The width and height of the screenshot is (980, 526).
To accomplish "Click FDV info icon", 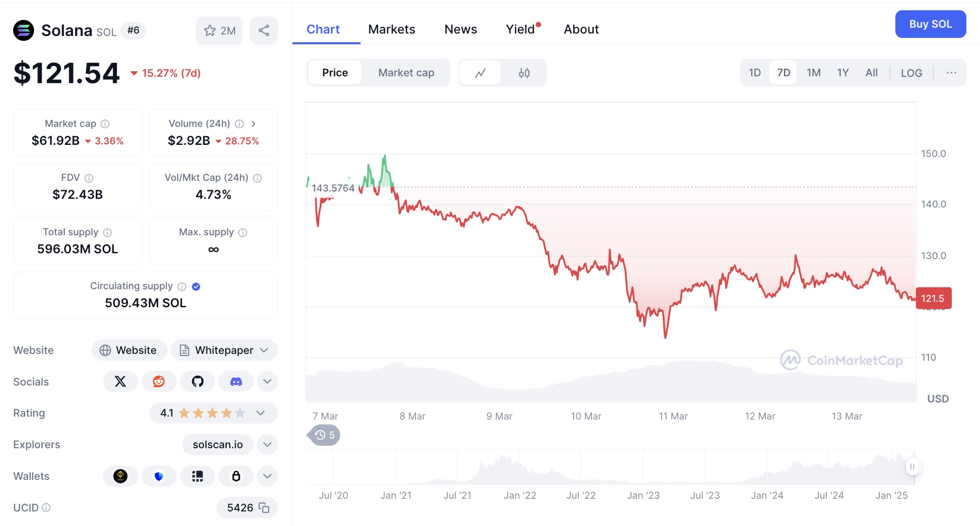I will pos(89,178).
